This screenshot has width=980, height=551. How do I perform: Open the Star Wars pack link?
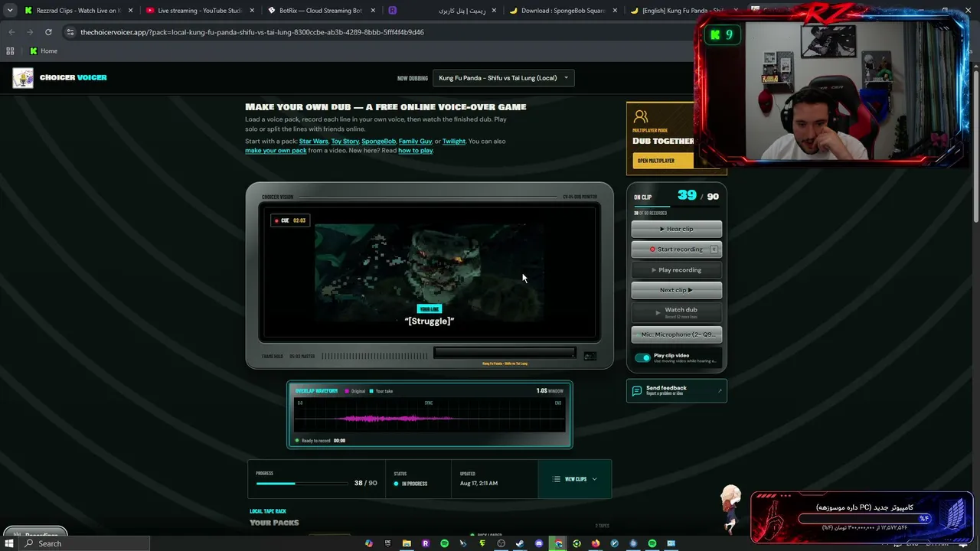[313, 142]
